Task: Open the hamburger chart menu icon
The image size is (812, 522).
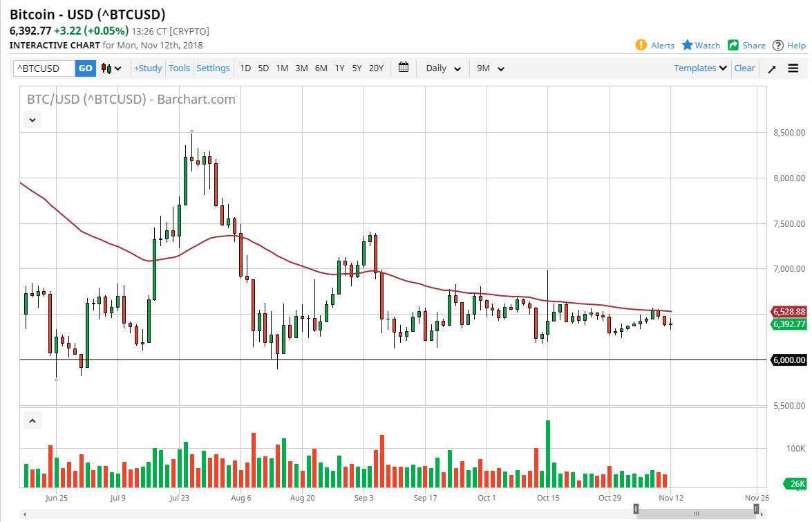Action: click(x=793, y=68)
